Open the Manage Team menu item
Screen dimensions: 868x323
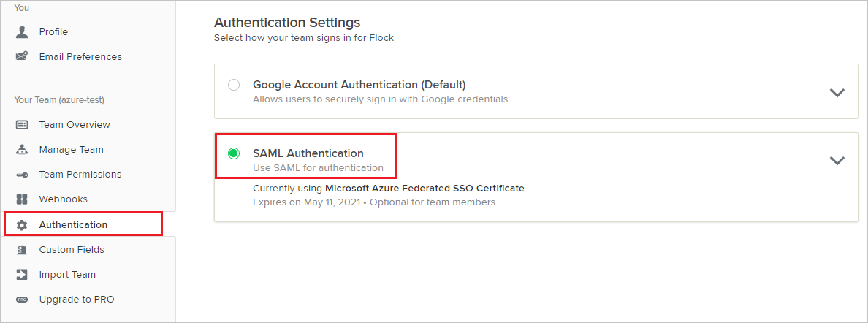coord(71,150)
